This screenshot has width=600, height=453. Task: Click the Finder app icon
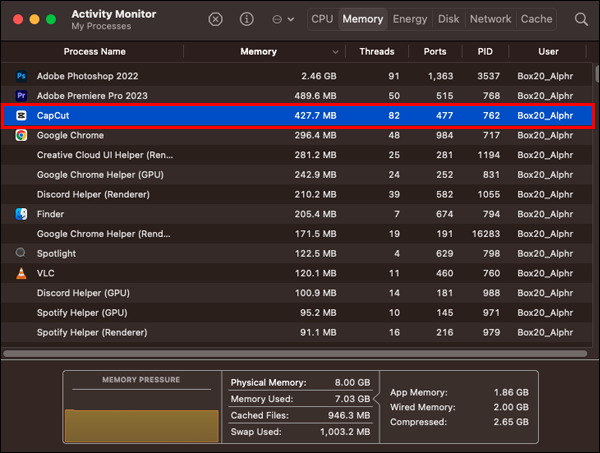pos(21,214)
